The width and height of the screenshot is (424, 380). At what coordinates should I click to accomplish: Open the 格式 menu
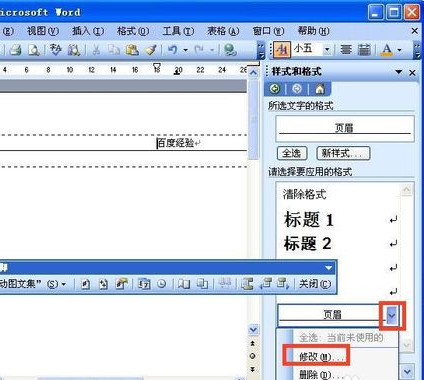click(x=133, y=31)
